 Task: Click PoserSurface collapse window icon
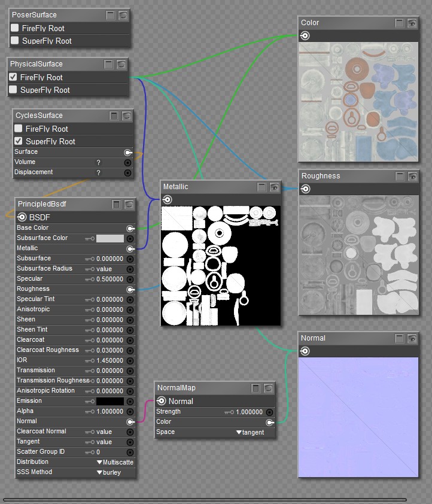coord(110,15)
